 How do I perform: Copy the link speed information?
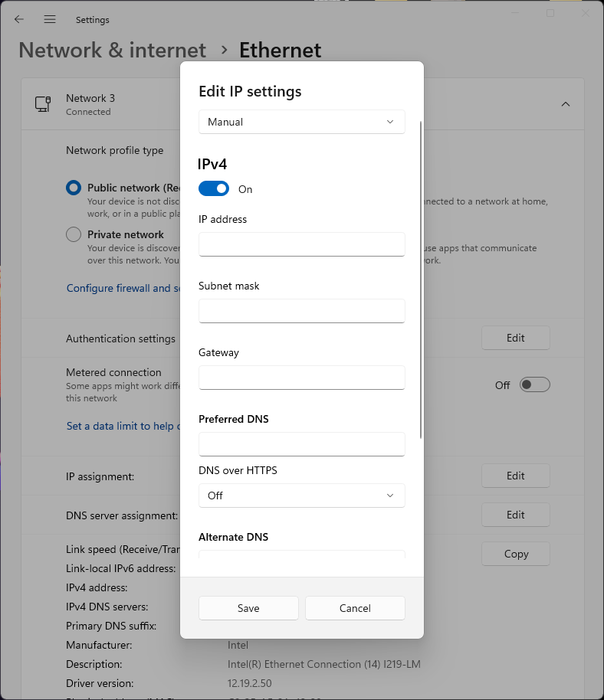tap(515, 554)
